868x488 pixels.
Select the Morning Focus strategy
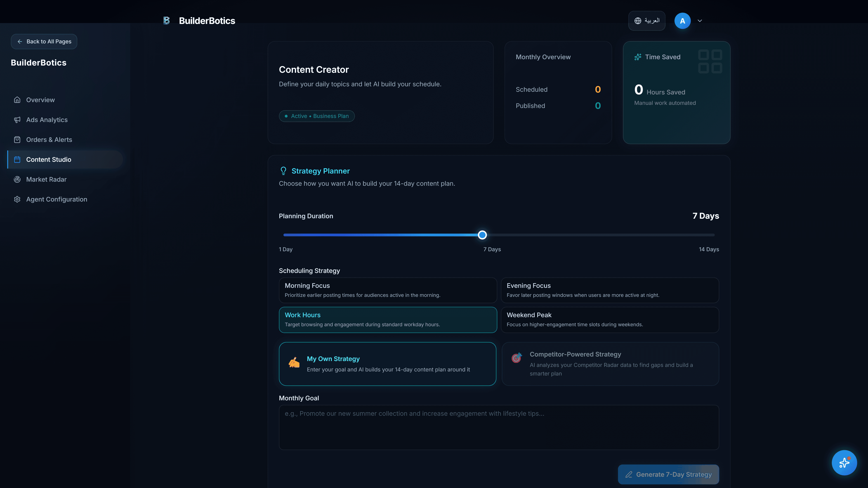click(387, 290)
